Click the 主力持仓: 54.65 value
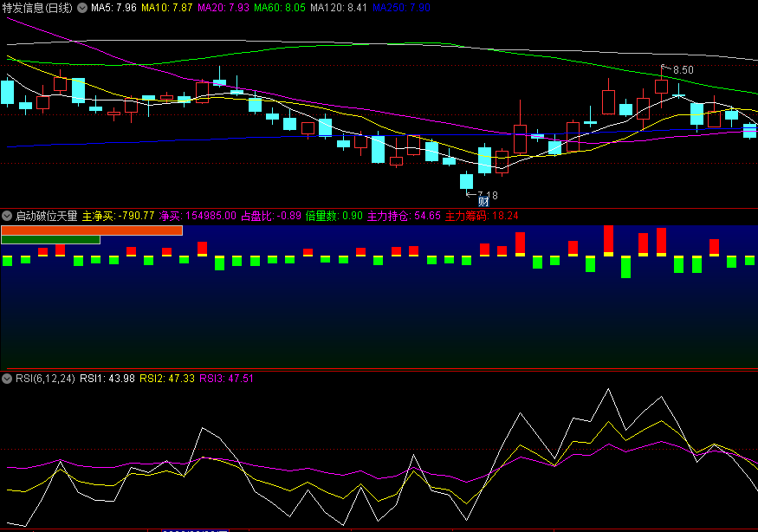The height and width of the screenshot is (532, 758). click(x=405, y=216)
